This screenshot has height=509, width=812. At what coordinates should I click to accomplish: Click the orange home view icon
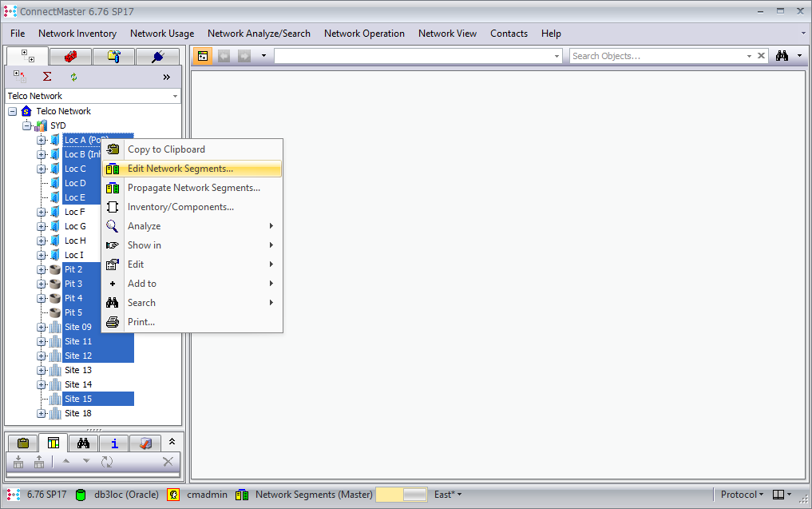[x=203, y=56]
